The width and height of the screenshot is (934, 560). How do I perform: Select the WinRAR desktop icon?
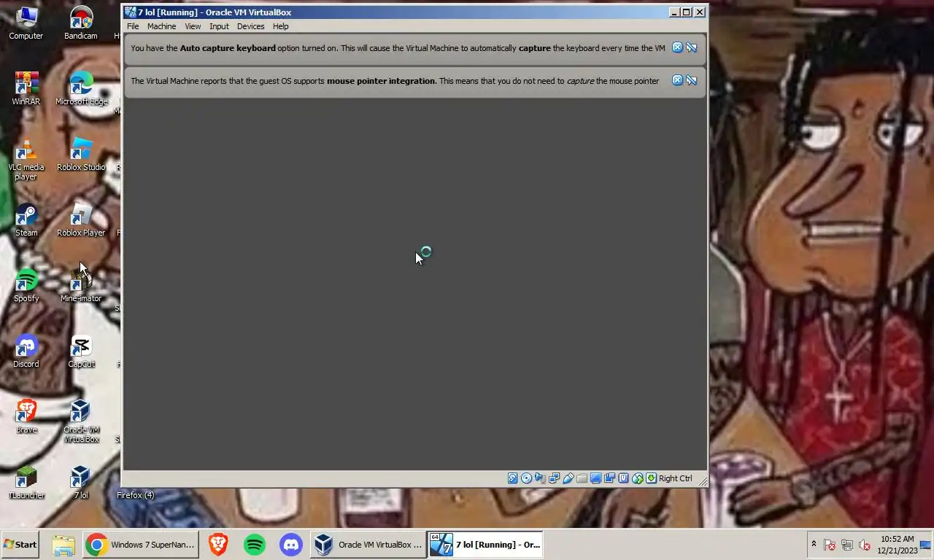26,89
